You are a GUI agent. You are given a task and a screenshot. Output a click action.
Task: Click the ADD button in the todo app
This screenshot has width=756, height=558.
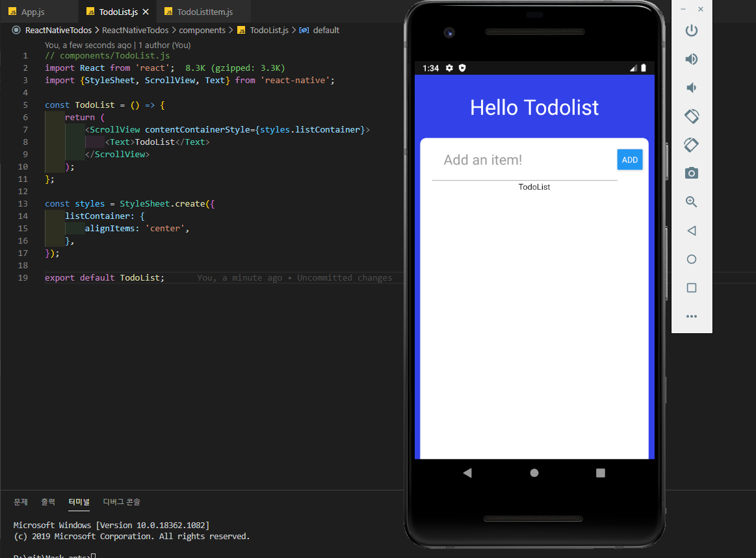point(629,159)
